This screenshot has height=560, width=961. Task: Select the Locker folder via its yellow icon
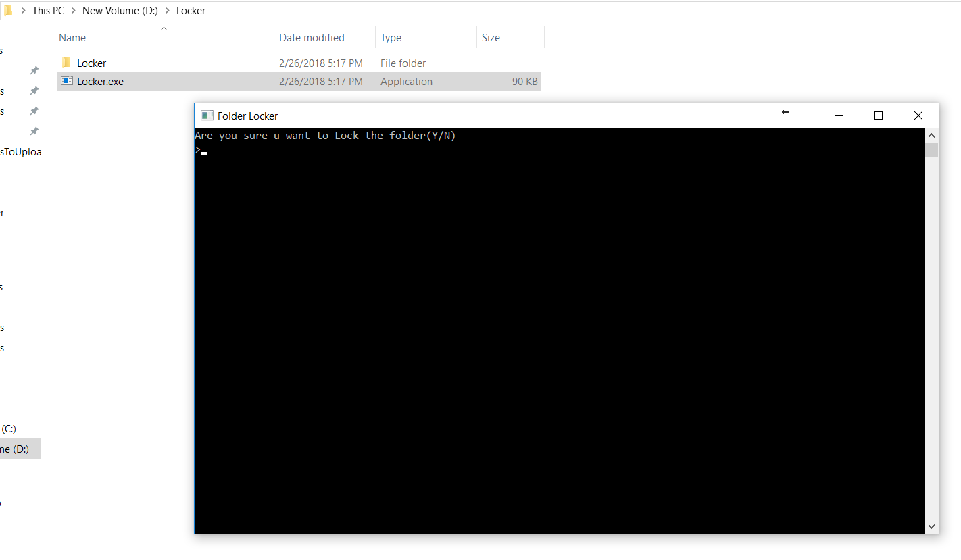pos(66,62)
